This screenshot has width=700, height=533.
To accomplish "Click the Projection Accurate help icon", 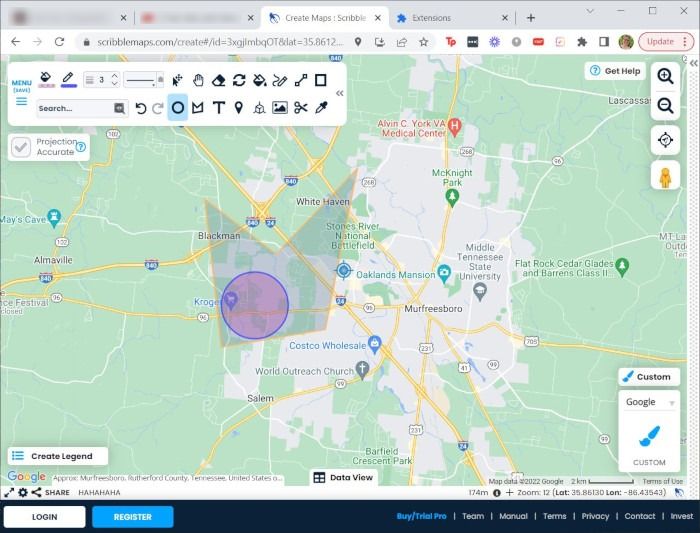I will pyautogui.click(x=81, y=146).
